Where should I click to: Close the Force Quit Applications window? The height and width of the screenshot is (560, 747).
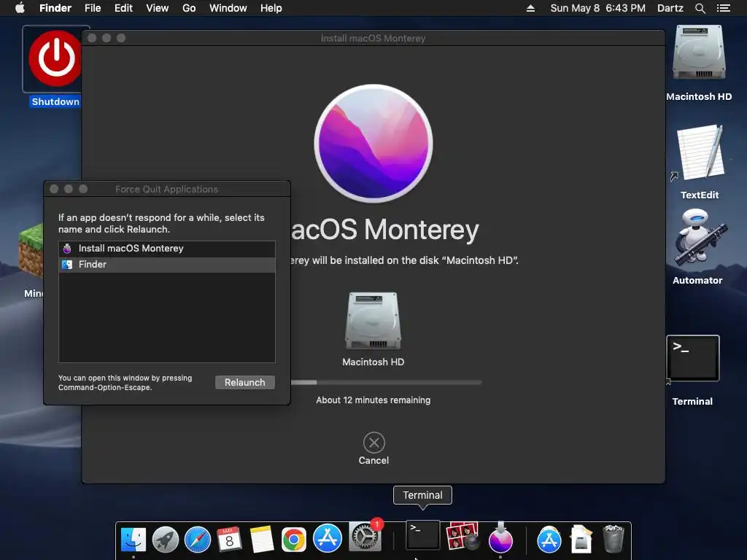54,189
